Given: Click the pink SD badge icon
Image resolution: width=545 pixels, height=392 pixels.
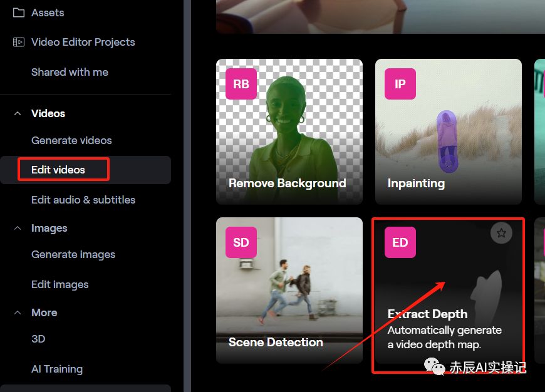Looking at the screenshot, I should tap(241, 242).
